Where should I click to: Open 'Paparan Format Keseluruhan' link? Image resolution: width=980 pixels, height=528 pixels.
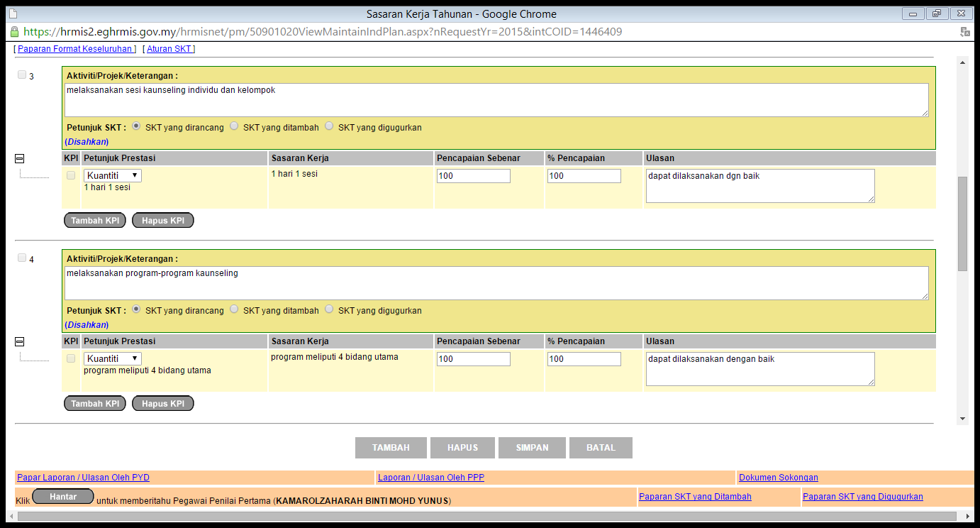click(75, 49)
